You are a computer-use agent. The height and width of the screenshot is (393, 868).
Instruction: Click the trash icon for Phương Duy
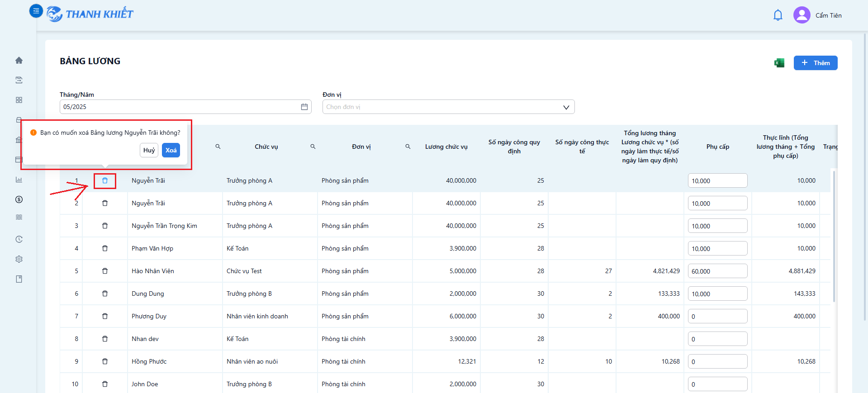point(105,316)
